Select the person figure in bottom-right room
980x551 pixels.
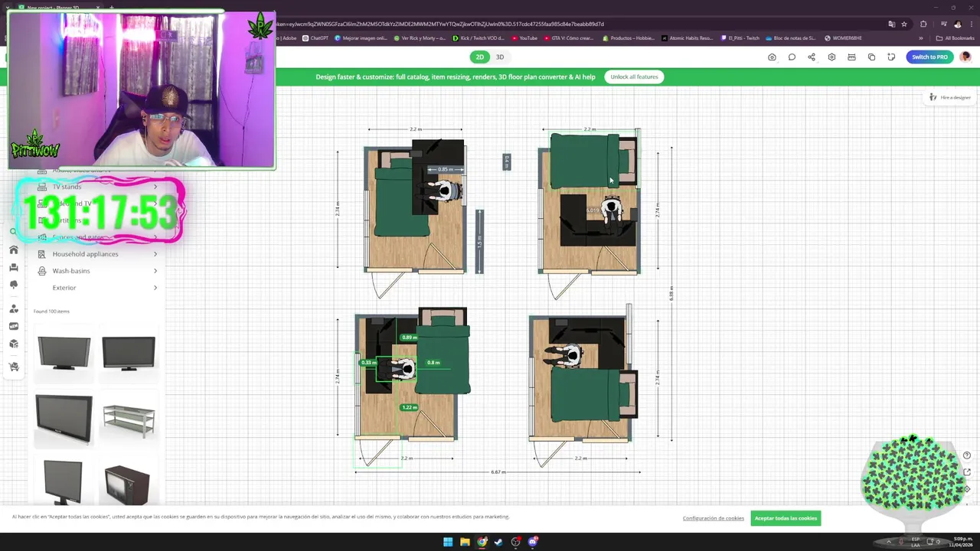point(566,355)
